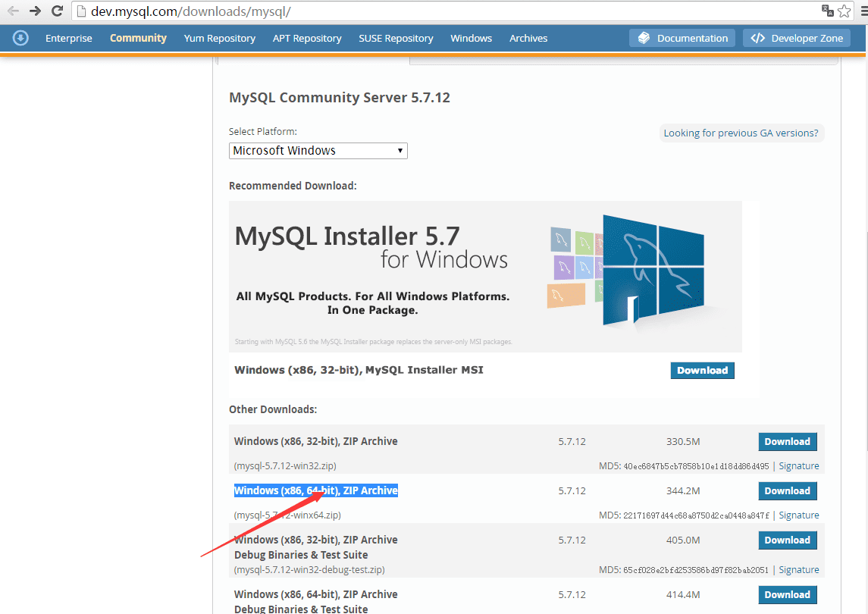868x614 pixels.
Task: Open the mysql-5.7.12-win32.zip file link
Action: (x=285, y=465)
